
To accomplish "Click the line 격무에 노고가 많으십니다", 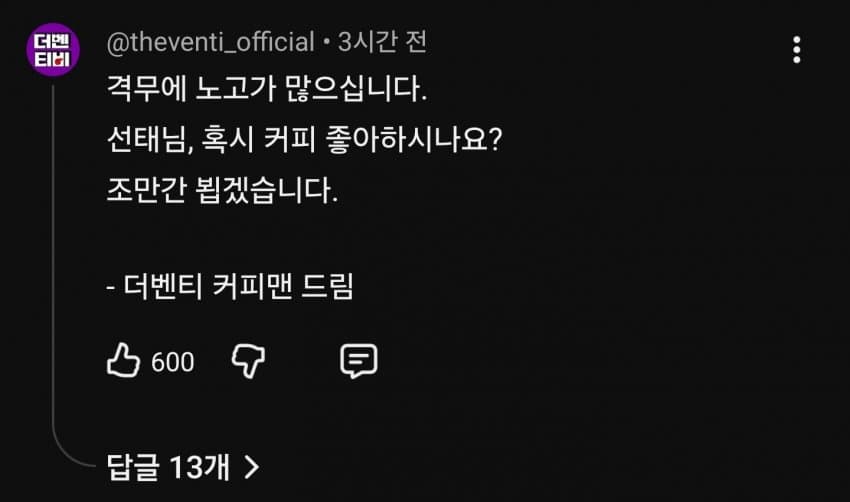I will (266, 89).
